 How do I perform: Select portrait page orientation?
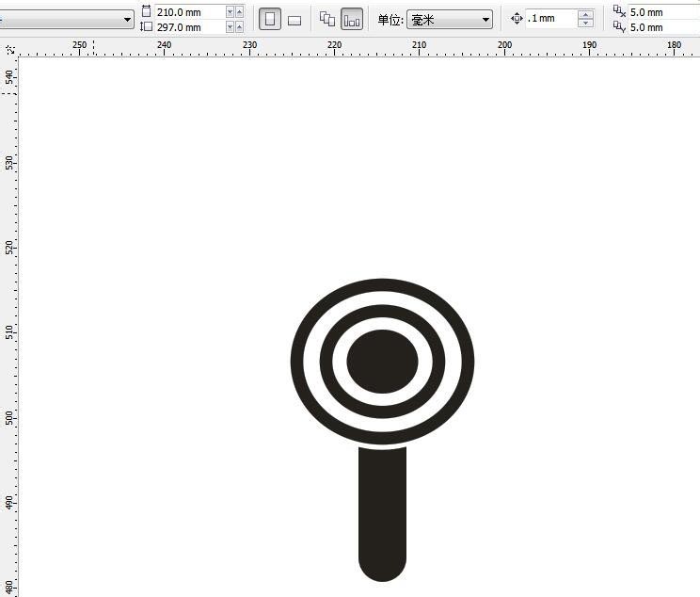point(270,19)
